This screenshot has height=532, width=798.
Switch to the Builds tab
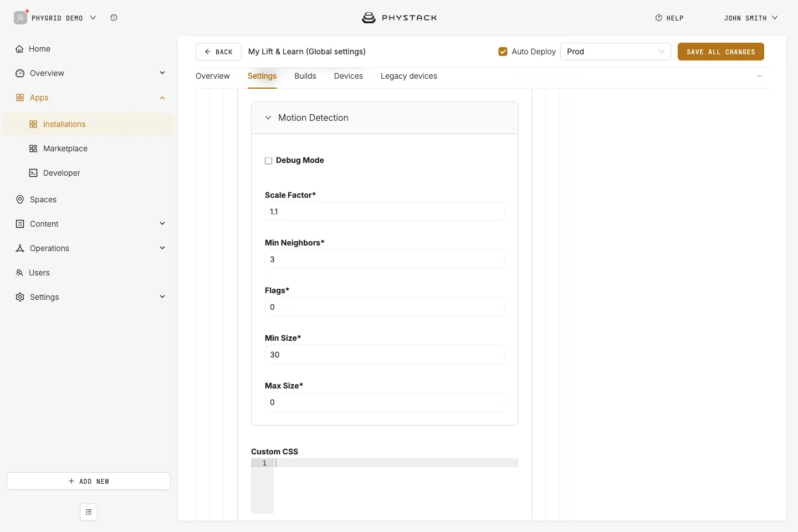coord(305,76)
